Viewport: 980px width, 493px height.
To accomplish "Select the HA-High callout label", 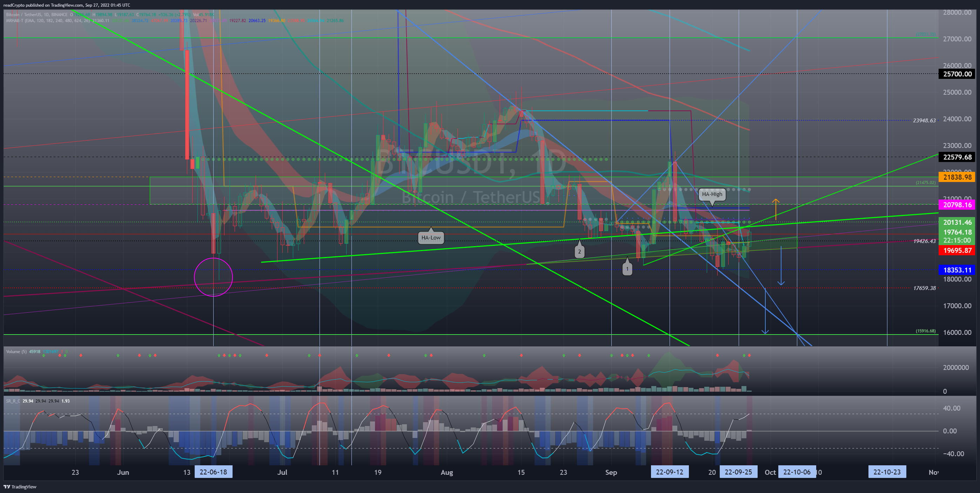I will pos(712,194).
